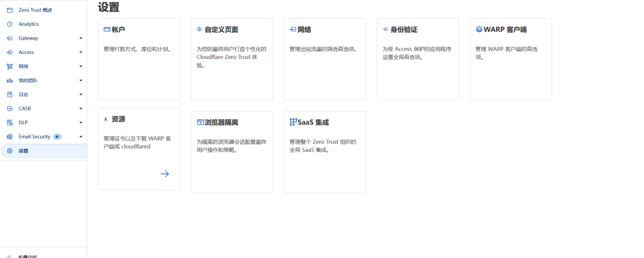
Task: Click the 资源 card title
Action: point(118,119)
